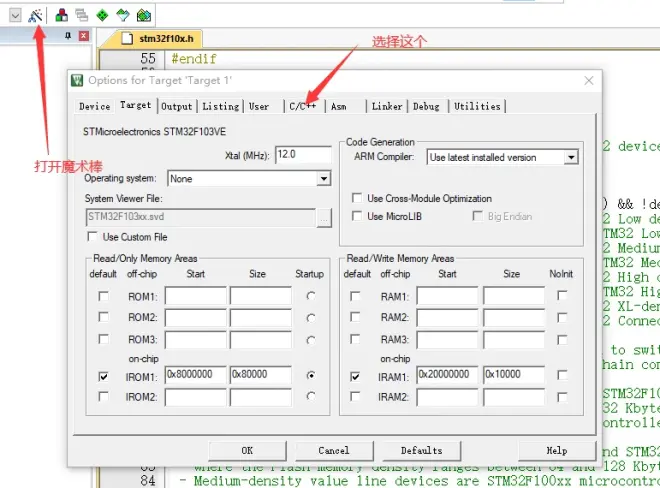
Task: Switch to the Asm tab
Action: point(339,107)
